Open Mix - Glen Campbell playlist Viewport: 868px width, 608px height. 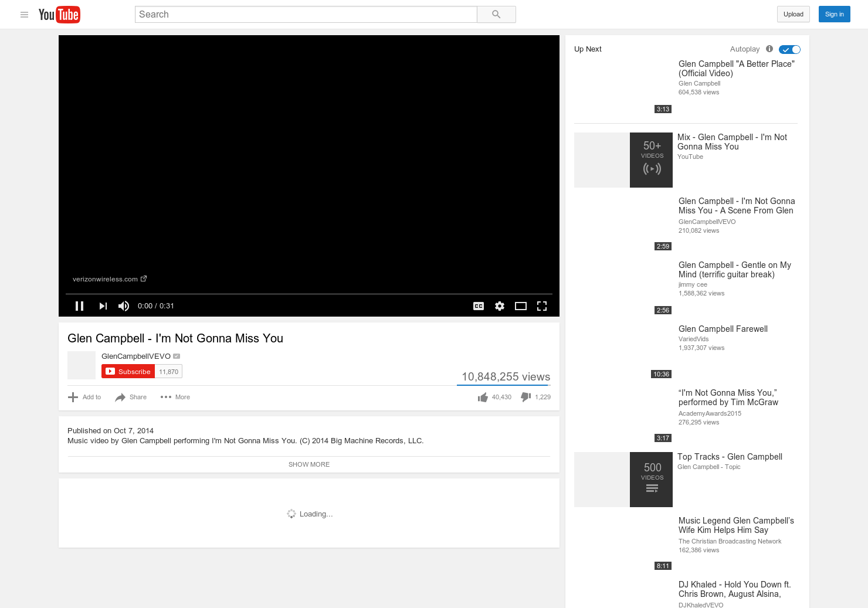732,142
